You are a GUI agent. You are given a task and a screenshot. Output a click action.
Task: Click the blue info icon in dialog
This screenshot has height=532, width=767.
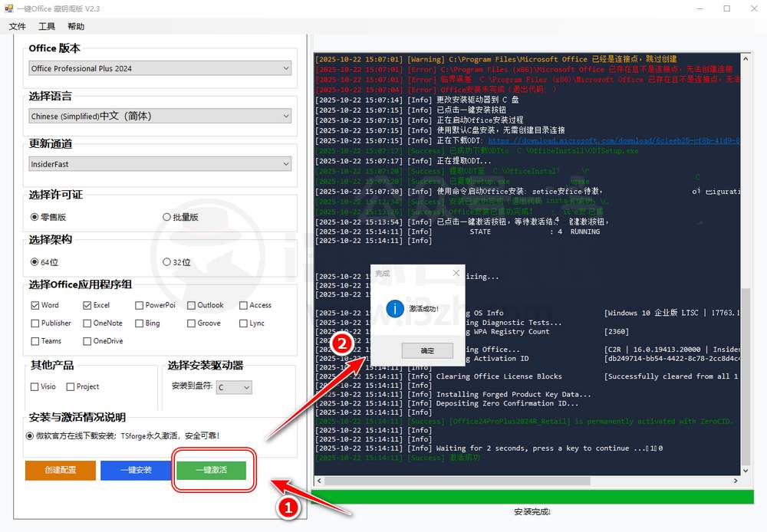coord(395,308)
